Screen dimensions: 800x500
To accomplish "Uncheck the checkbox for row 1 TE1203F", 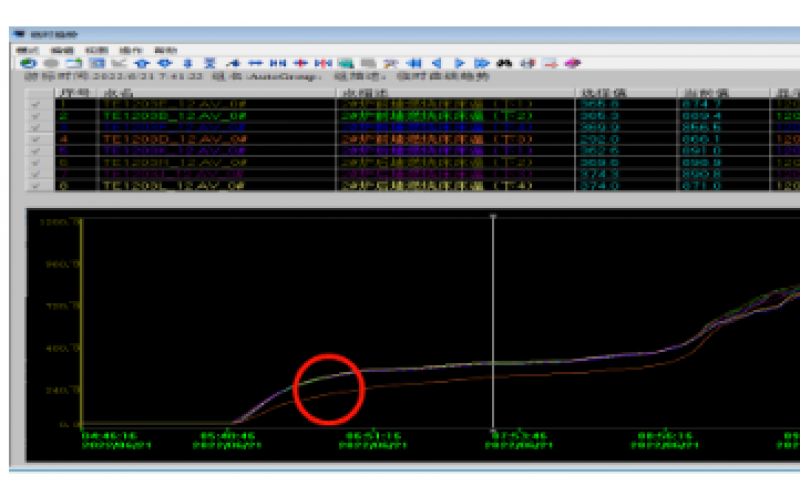I will tap(36, 104).
